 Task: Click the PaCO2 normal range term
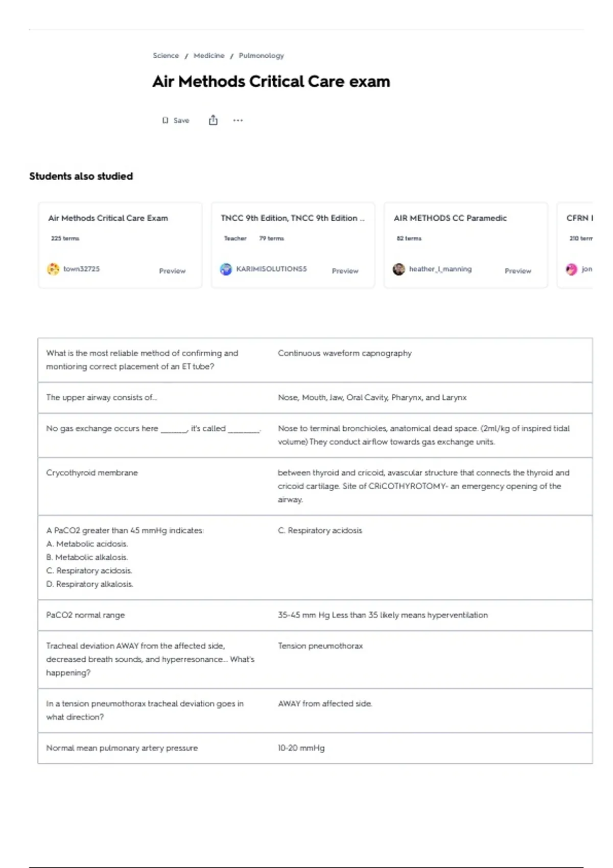[x=85, y=615]
